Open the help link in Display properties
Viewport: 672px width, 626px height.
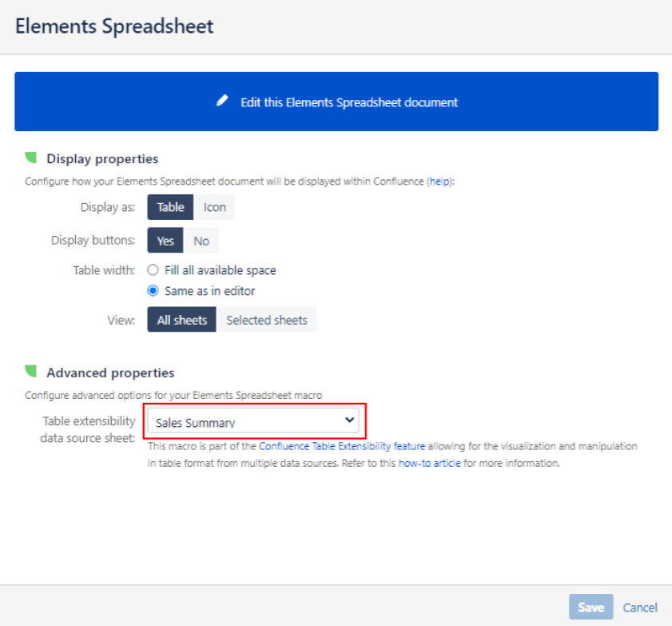(439, 181)
